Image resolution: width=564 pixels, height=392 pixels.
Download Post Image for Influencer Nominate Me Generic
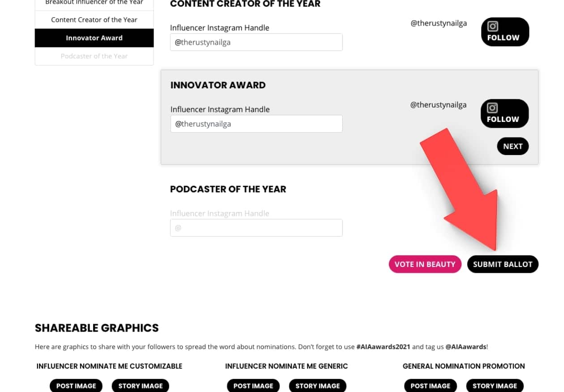253,386
